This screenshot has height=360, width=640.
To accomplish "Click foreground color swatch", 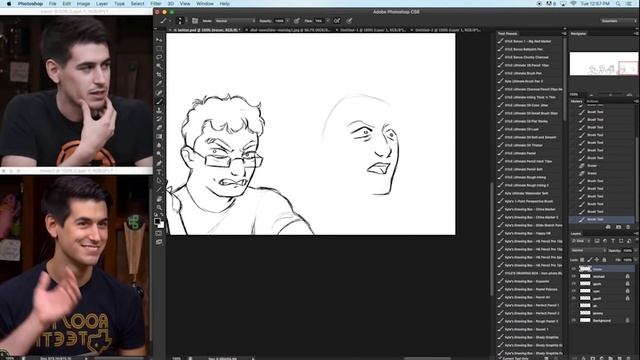I will tap(157, 221).
